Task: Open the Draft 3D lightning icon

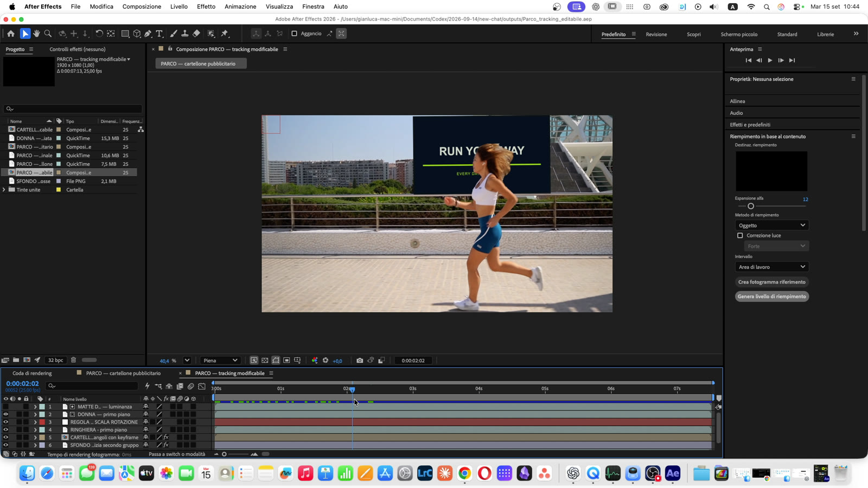Action: (x=147, y=386)
